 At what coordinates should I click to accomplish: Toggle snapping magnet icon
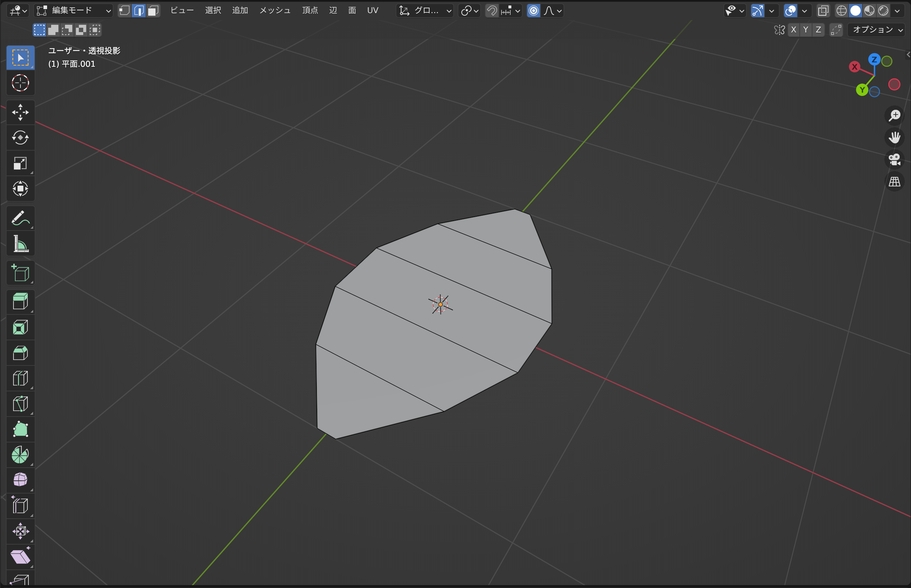(x=492, y=11)
